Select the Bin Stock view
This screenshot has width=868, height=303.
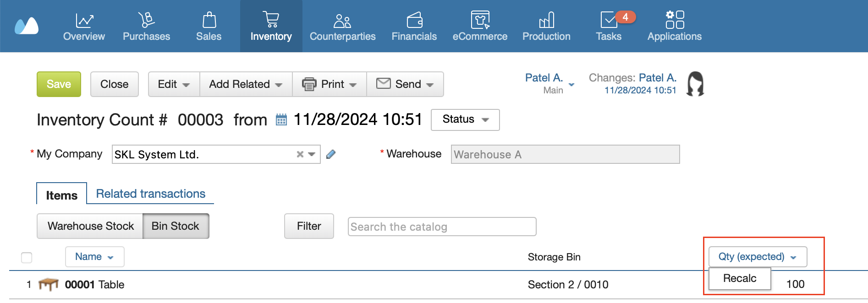coord(176,226)
